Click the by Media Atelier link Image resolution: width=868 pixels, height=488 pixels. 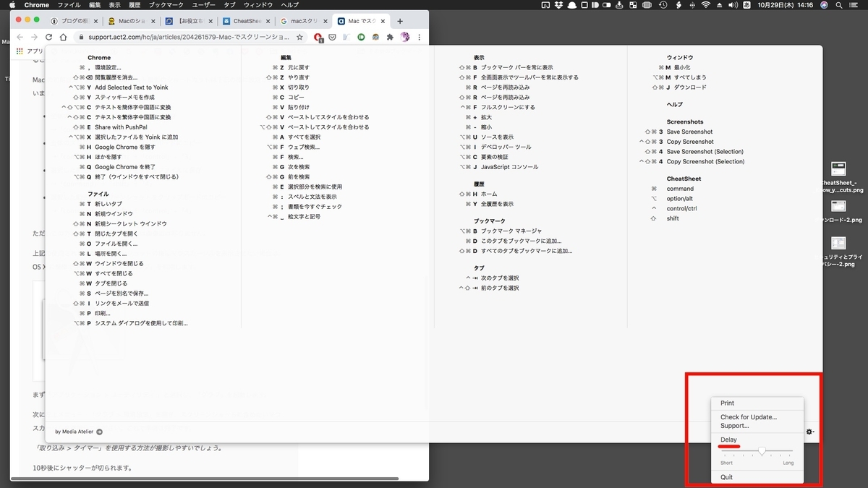coord(73,432)
